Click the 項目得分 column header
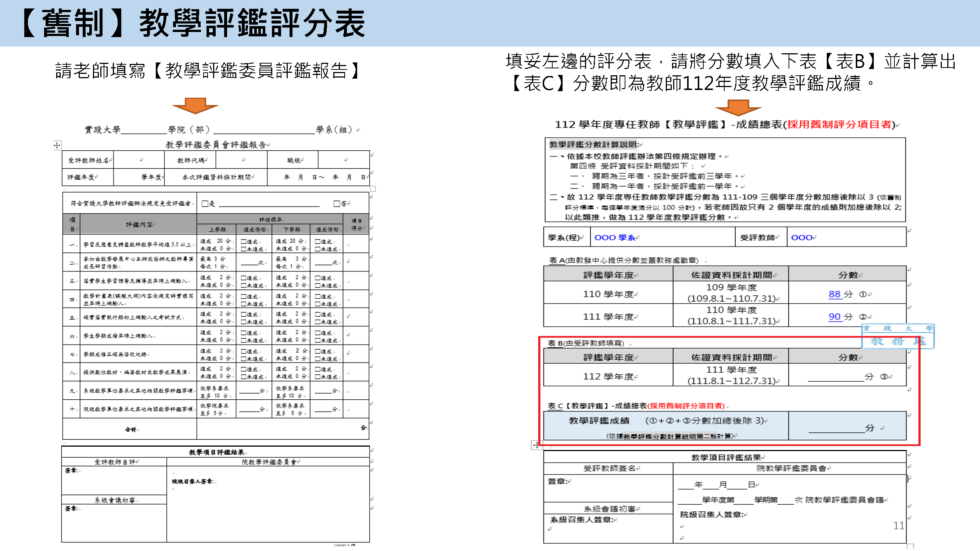The width and height of the screenshot is (980, 551). [x=356, y=224]
